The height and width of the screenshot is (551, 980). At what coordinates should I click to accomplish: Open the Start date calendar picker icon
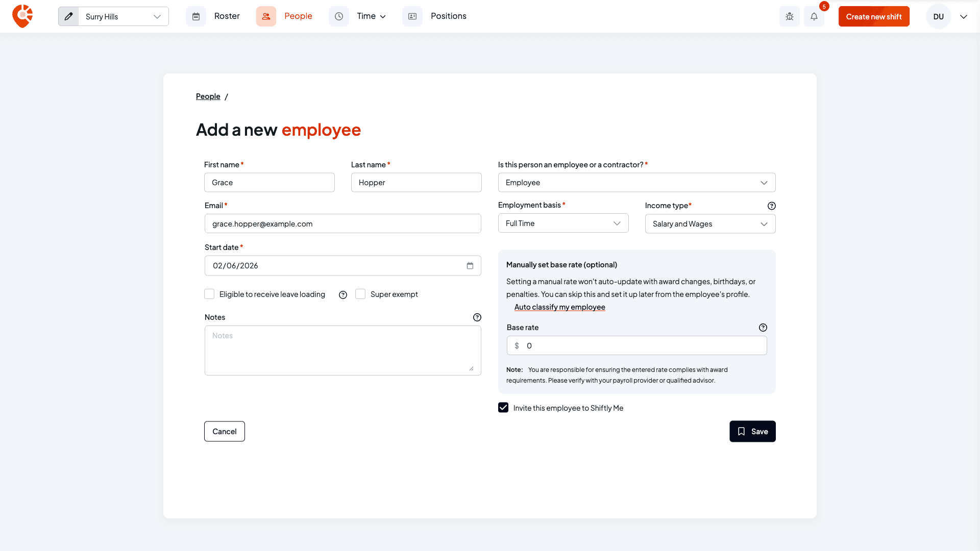click(x=470, y=266)
